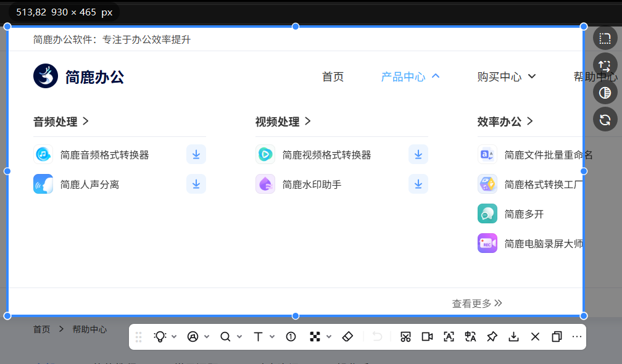Copy screenshot to clipboard icon
Image resolution: width=622 pixels, height=364 pixels.
pyautogui.click(x=557, y=337)
